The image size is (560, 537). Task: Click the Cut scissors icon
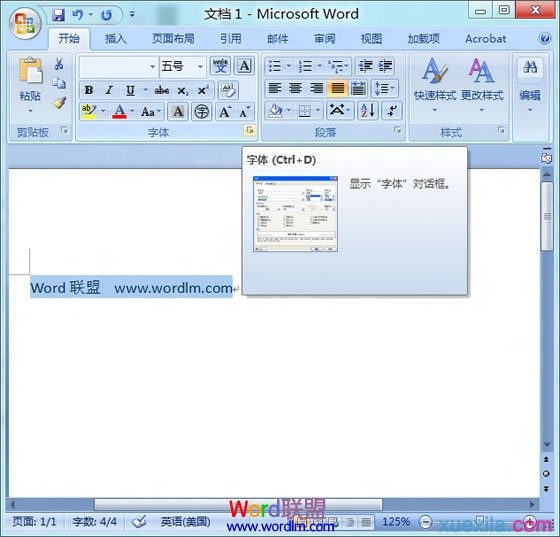[59, 64]
